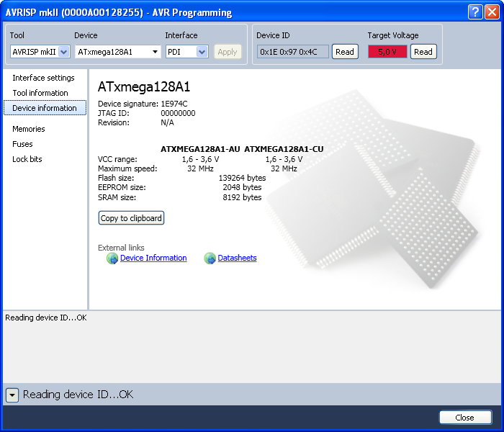This screenshot has height=432, width=504.
Task: Select the Device information page
Action: pyautogui.click(x=45, y=108)
